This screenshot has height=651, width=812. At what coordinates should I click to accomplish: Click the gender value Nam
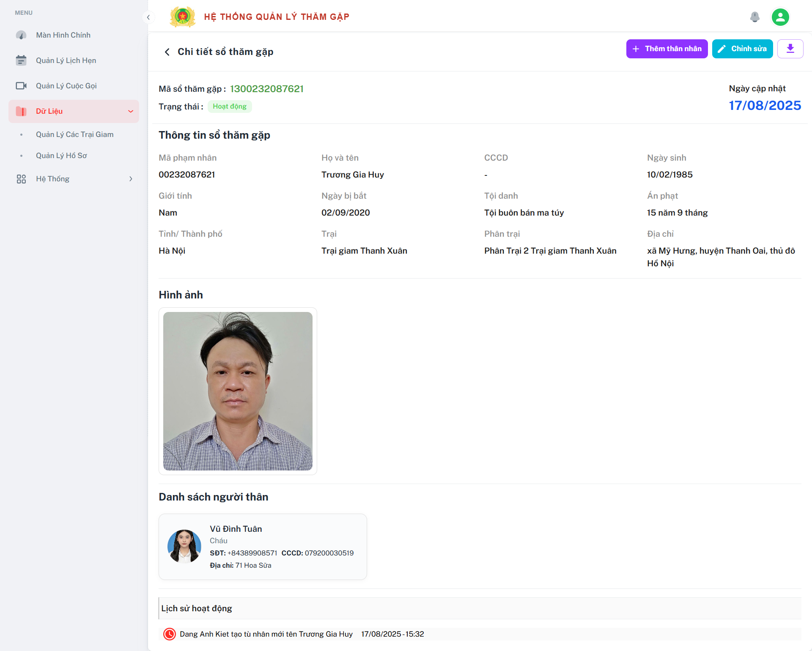point(168,213)
